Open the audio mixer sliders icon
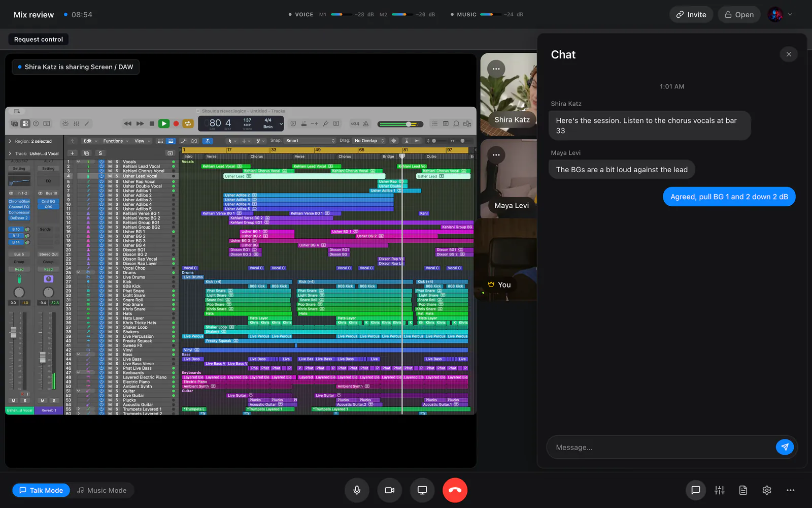 [719, 490]
